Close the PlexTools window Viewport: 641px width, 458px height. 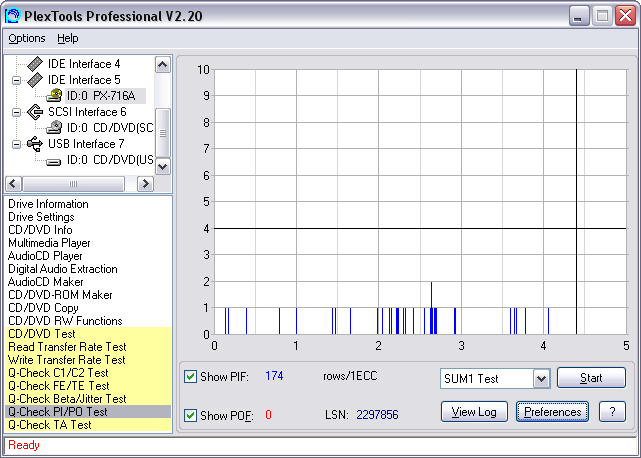tap(625, 16)
